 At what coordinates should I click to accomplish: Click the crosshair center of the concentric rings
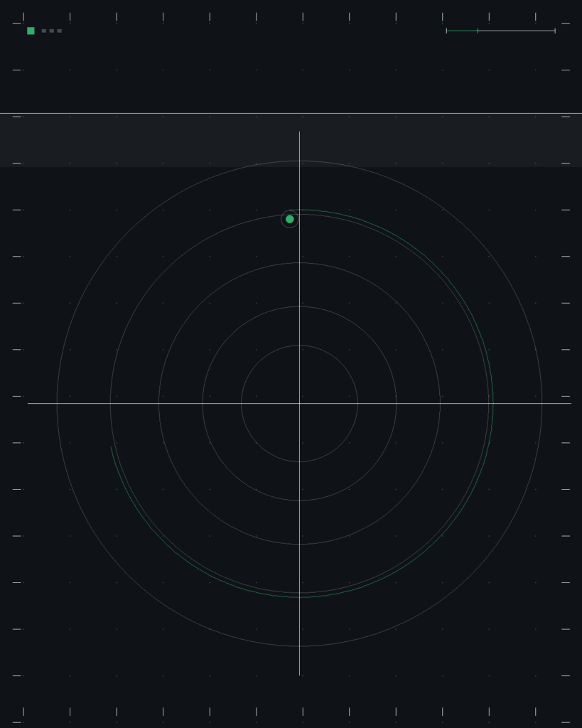pyautogui.click(x=299, y=404)
